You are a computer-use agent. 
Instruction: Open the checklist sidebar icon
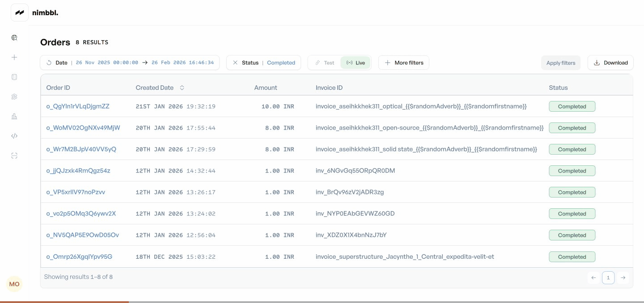point(14,77)
